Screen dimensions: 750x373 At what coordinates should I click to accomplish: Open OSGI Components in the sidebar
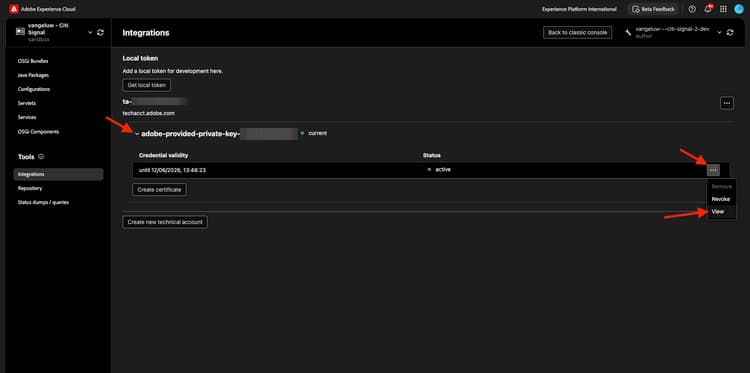[x=38, y=132]
